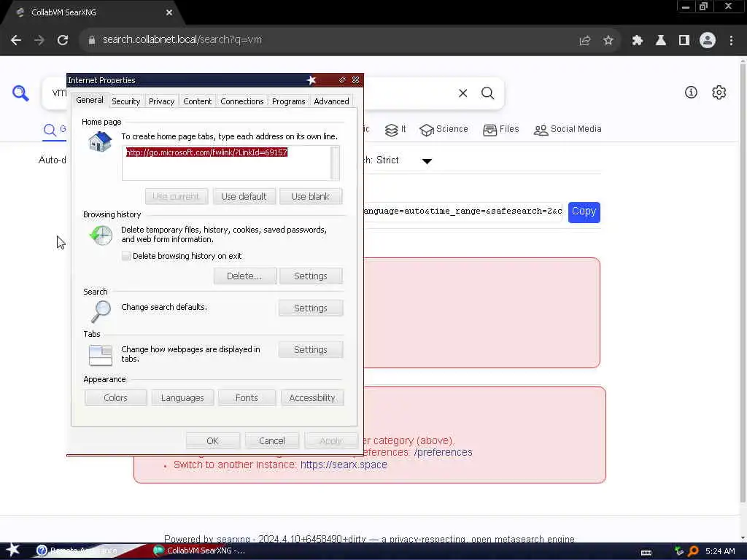The height and width of the screenshot is (560, 747).
Task: Open Browsing history Settings button
Action: point(311,276)
